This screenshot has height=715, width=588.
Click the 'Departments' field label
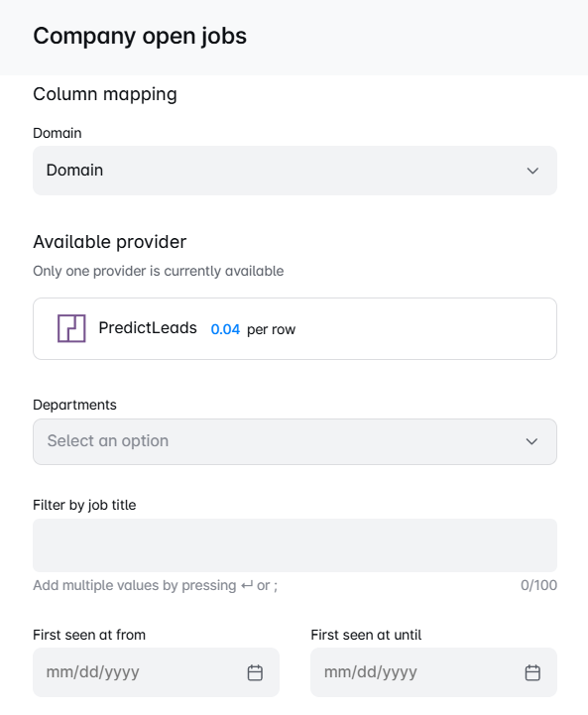click(74, 405)
